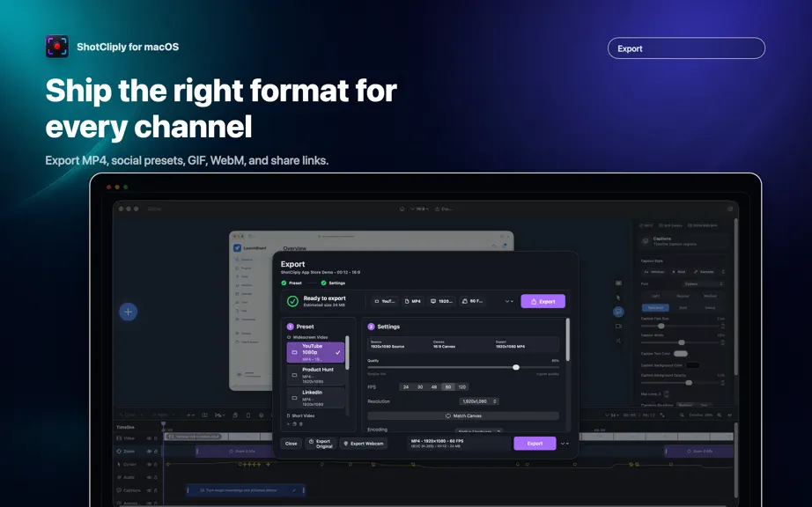Adjust the Caption Width slider

682,342
